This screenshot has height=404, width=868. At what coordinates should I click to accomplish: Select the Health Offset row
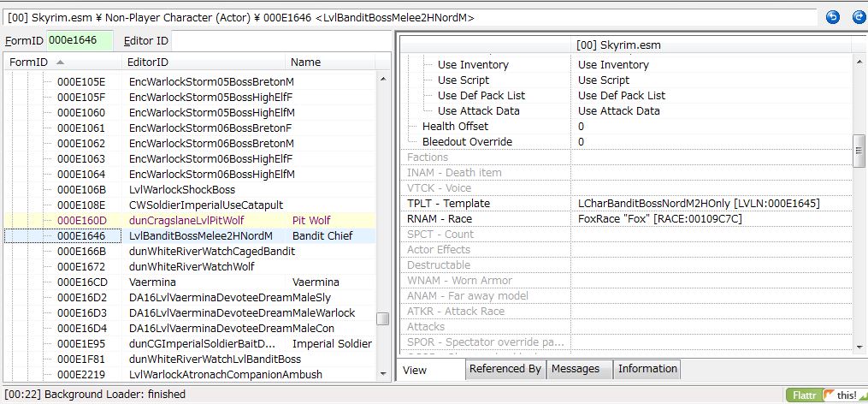[625, 127]
